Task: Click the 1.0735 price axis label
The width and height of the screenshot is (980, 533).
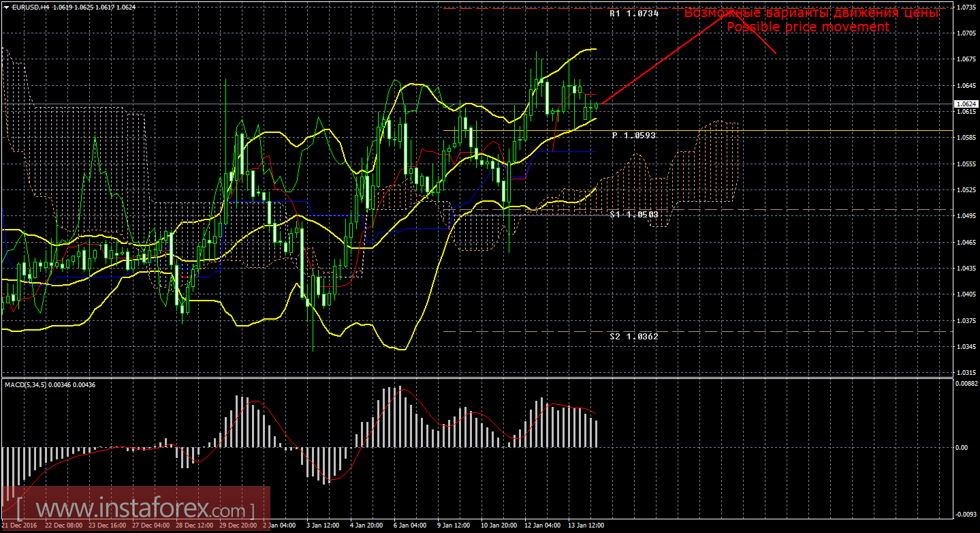Action: 966,7
